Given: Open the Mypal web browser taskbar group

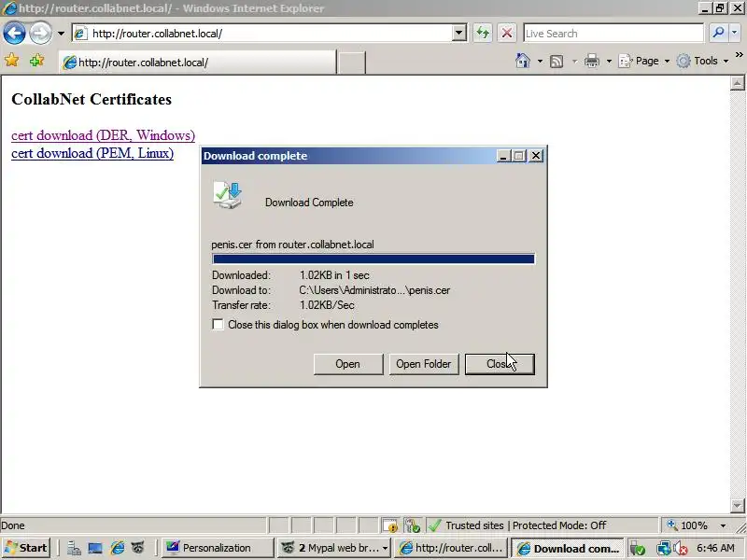Looking at the screenshot, I should [334, 548].
